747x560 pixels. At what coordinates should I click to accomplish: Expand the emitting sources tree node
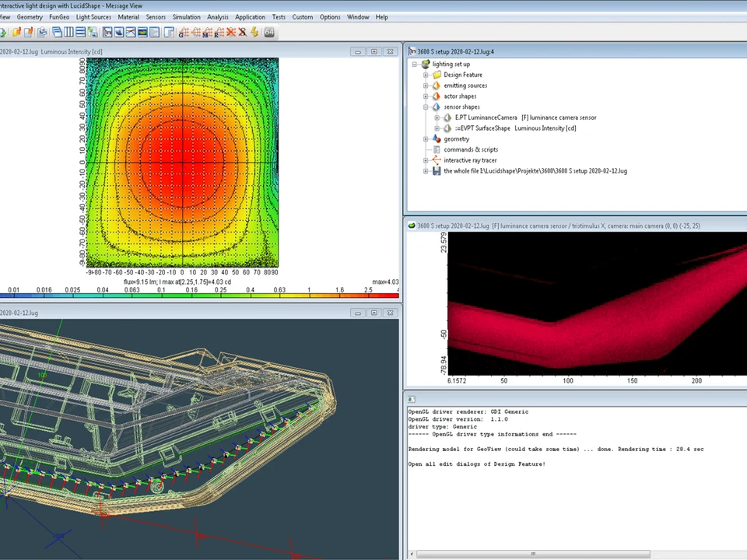[426, 86]
